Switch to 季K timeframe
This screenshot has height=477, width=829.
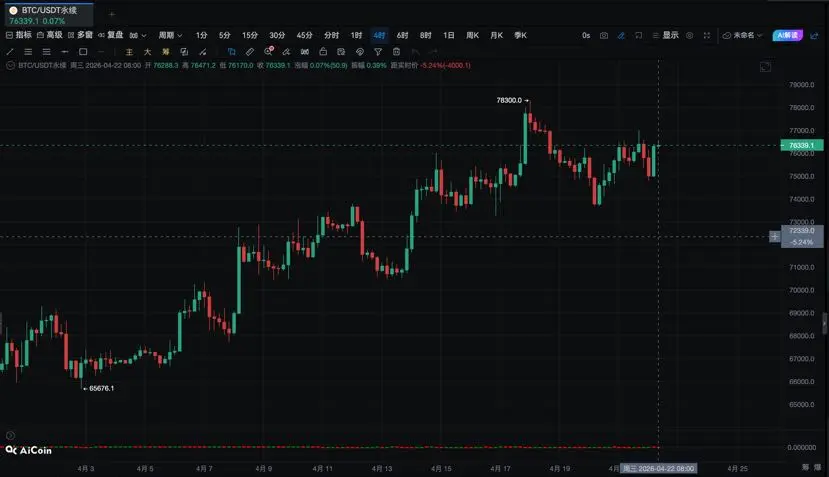520,35
